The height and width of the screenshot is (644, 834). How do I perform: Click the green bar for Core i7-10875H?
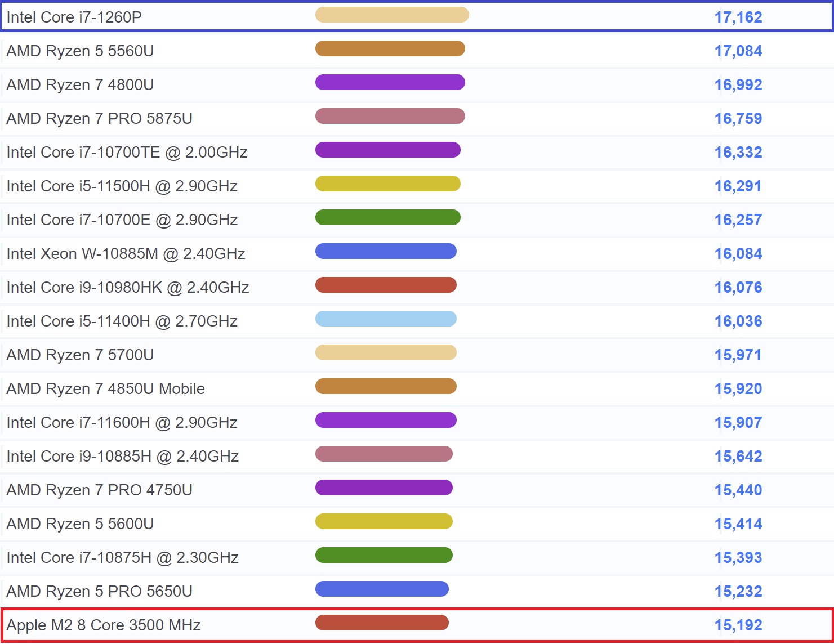coord(384,555)
